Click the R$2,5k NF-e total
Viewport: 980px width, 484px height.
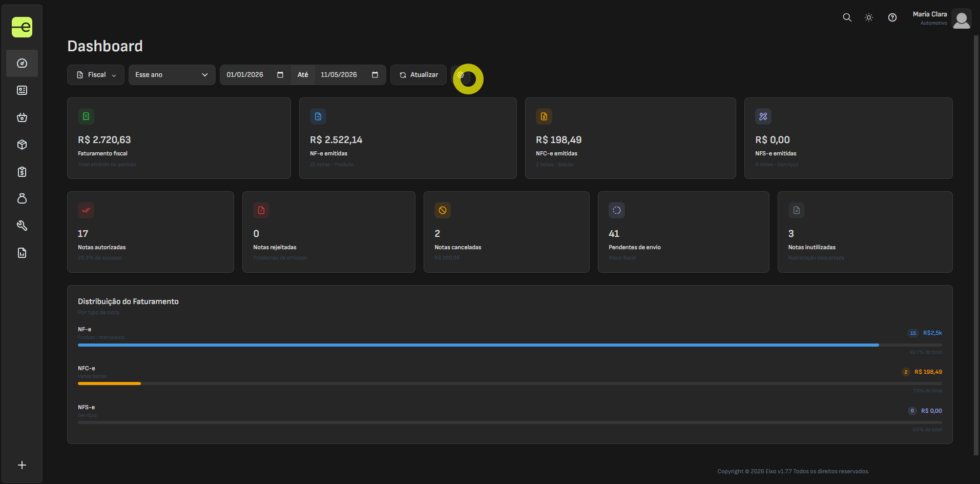[932, 333]
